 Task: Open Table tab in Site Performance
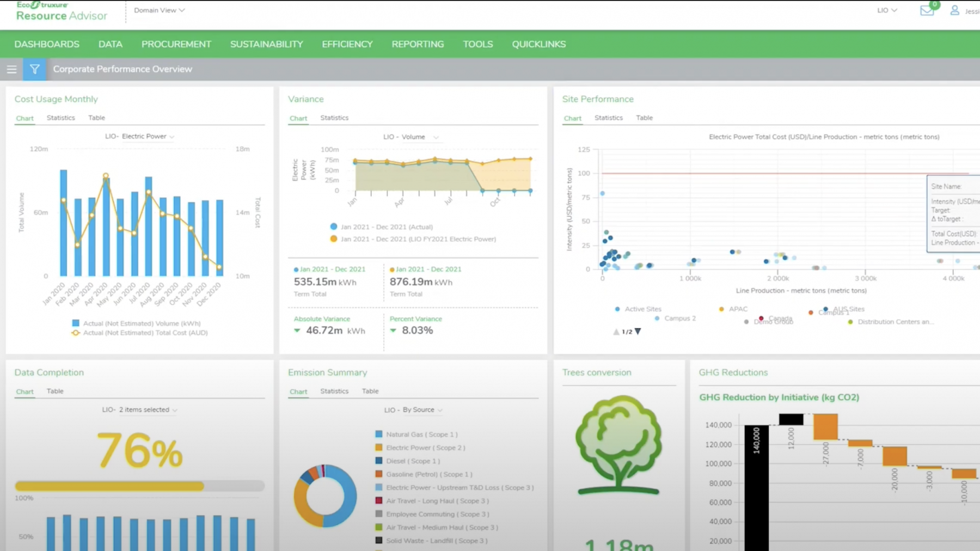tap(644, 118)
